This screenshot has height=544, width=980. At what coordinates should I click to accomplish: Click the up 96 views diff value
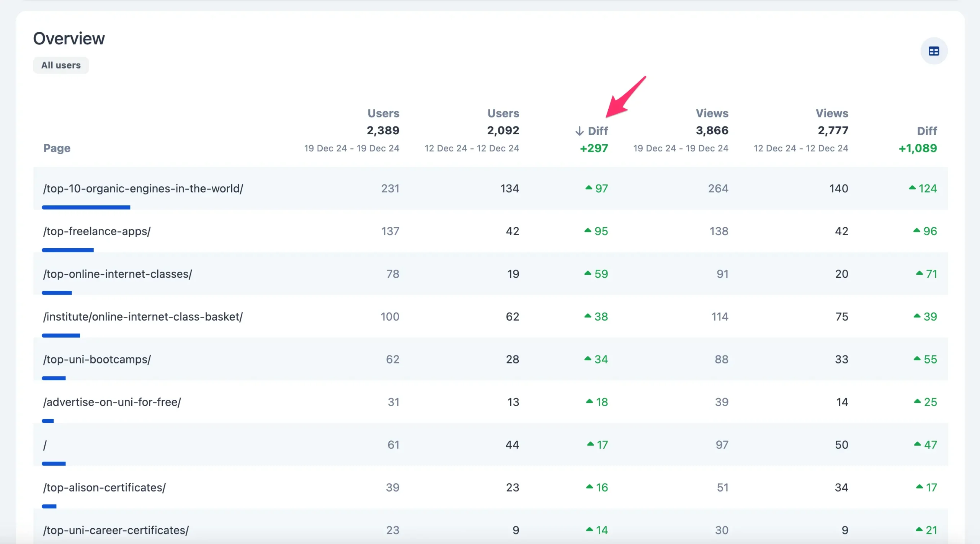click(x=925, y=231)
